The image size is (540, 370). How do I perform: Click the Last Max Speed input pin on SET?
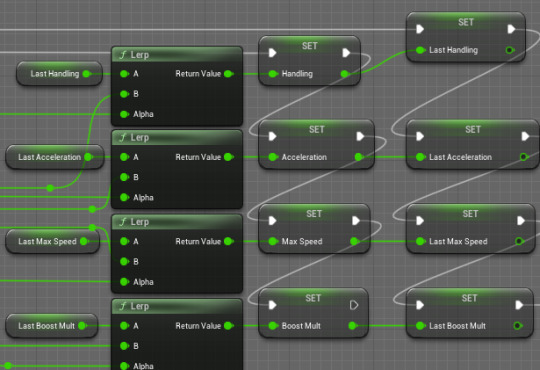pos(420,241)
